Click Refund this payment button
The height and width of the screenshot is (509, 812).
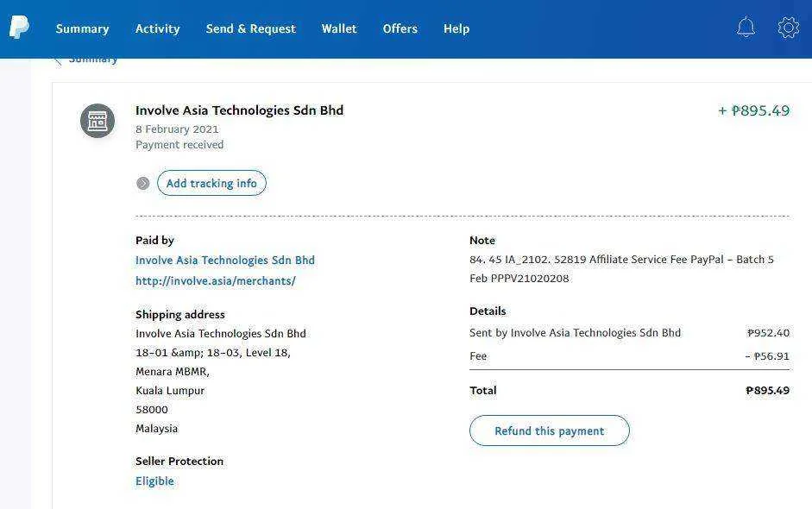click(550, 430)
